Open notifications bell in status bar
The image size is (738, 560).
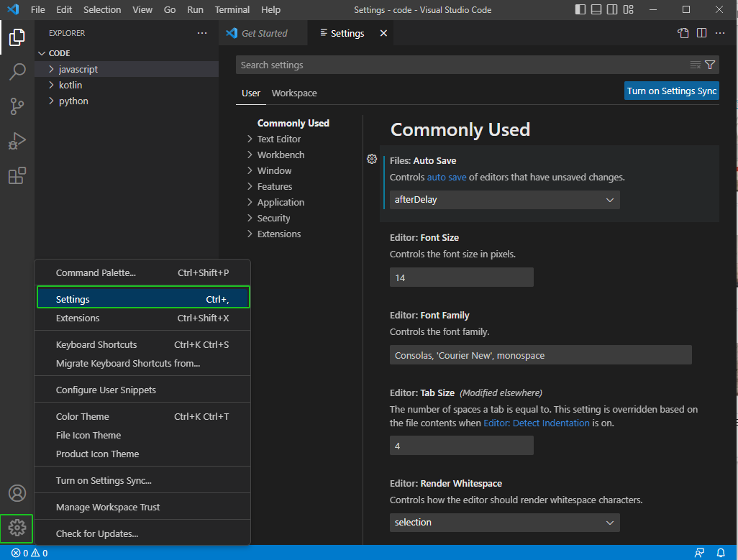(721, 553)
